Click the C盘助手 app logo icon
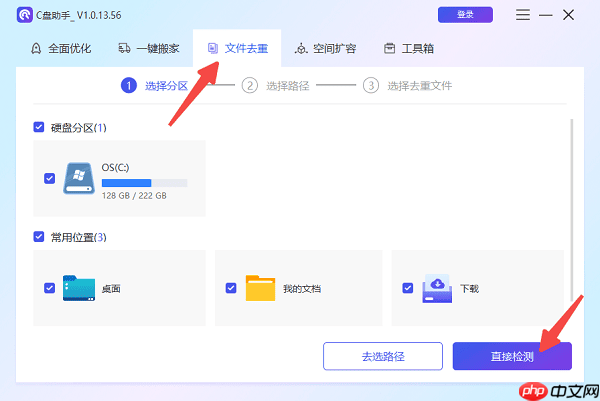600x401 pixels. click(25, 15)
